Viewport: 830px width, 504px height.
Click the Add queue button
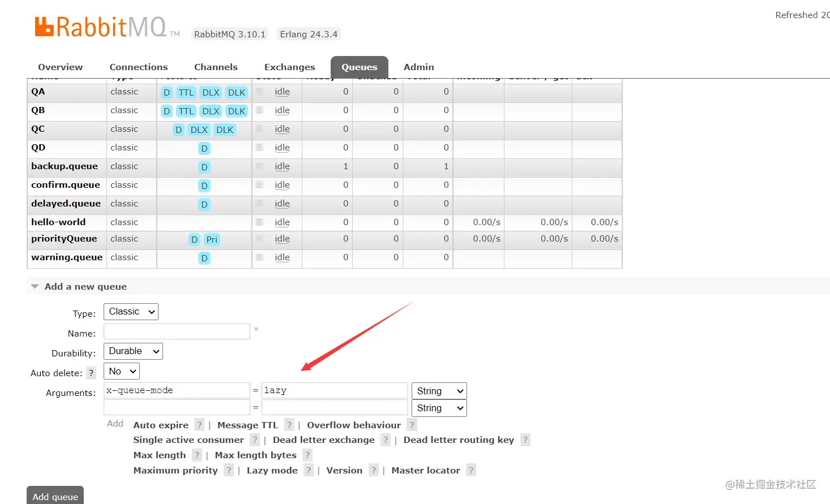[x=55, y=496]
